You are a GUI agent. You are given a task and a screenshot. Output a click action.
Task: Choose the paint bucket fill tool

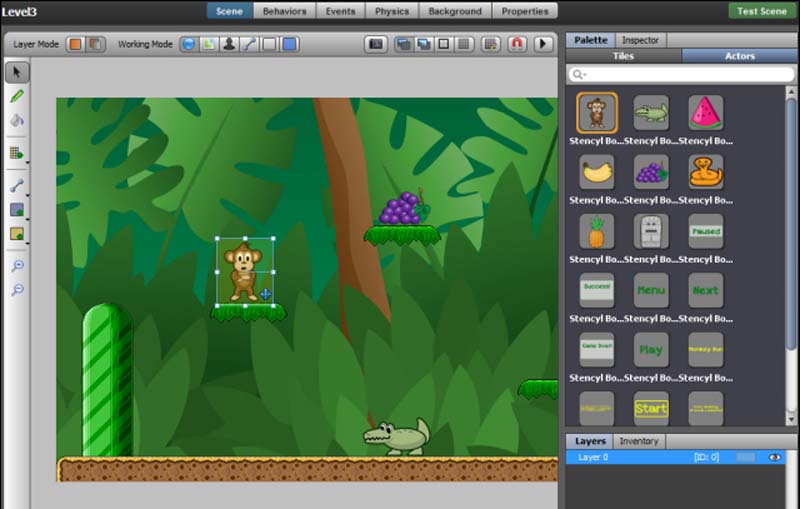coord(17,121)
